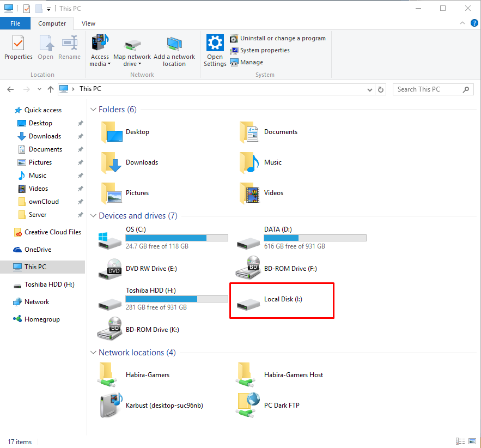Select the Habira-Gamers Host location
Screen dimensions: 481x448
click(280, 375)
